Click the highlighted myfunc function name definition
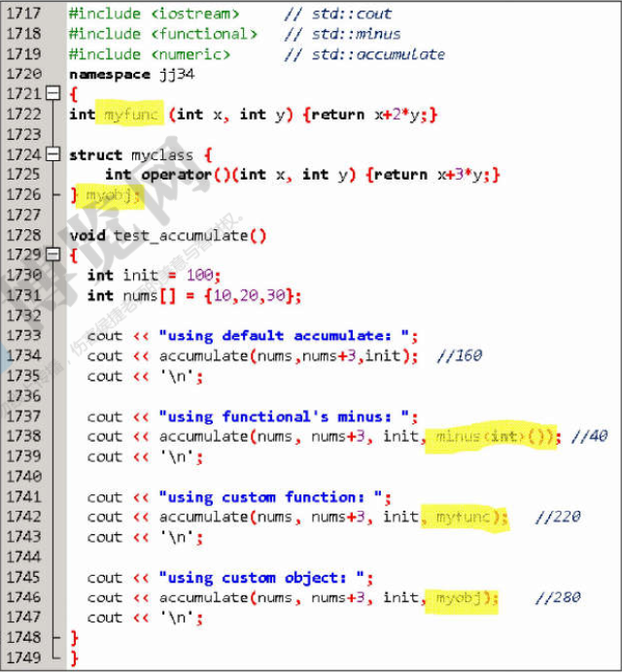The image size is (622, 672). (x=129, y=115)
